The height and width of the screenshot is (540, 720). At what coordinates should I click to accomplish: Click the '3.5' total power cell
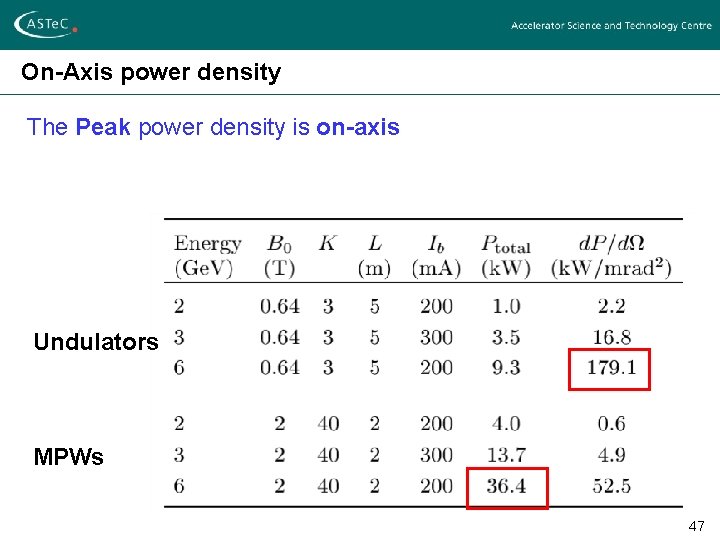(x=506, y=338)
